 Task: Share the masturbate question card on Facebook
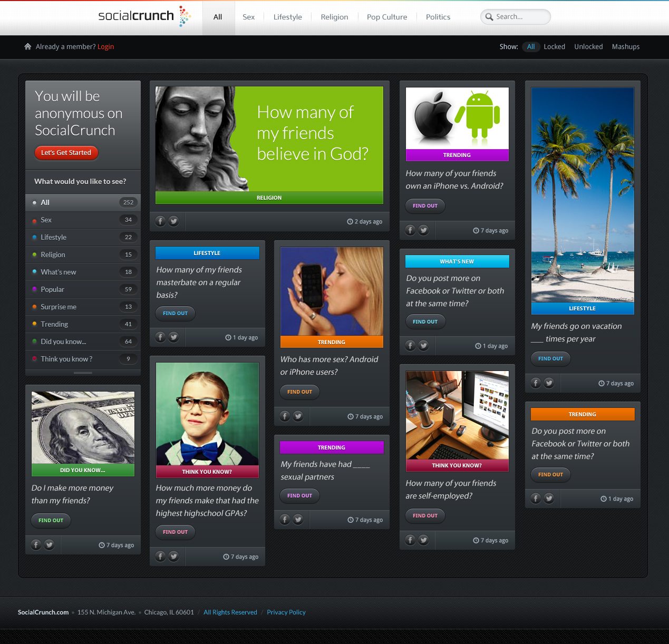[161, 337]
